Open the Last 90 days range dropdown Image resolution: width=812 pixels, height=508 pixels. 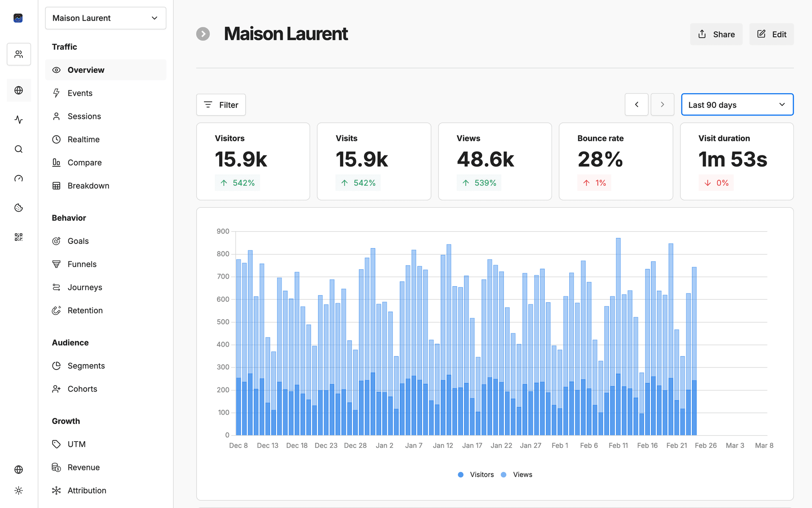737,105
